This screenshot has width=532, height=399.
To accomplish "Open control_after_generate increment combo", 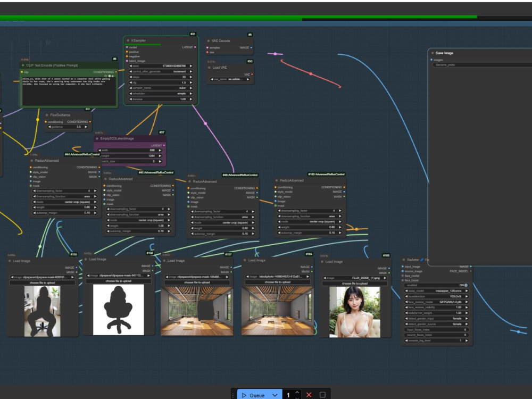I will 161,72.
